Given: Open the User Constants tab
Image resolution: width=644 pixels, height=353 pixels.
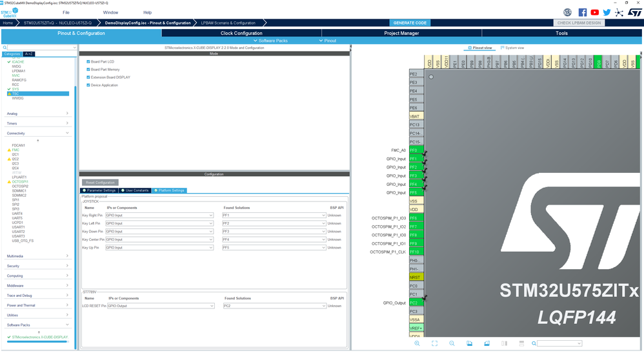Looking at the screenshot, I should [x=135, y=190].
